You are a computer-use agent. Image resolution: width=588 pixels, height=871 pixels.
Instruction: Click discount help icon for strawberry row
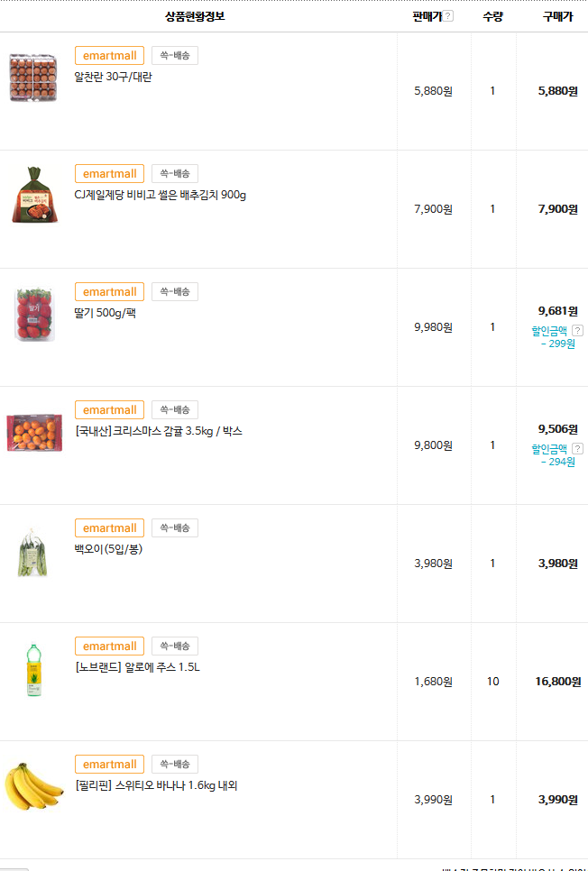click(577, 331)
